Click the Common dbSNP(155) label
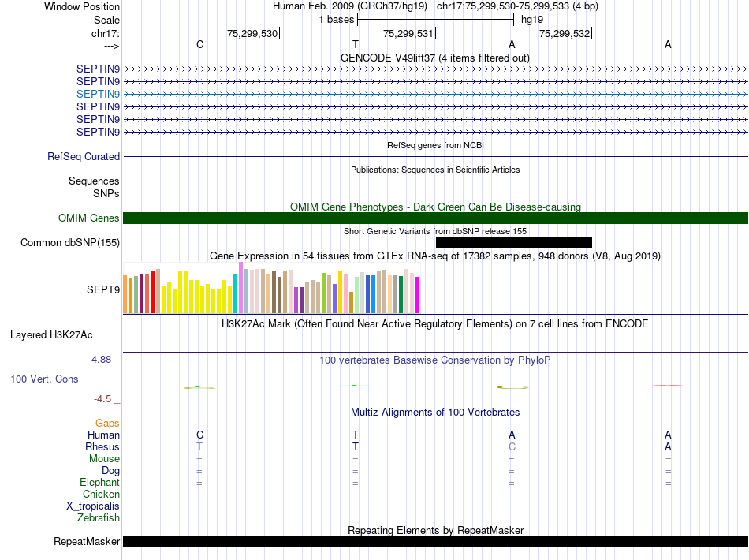 point(70,242)
